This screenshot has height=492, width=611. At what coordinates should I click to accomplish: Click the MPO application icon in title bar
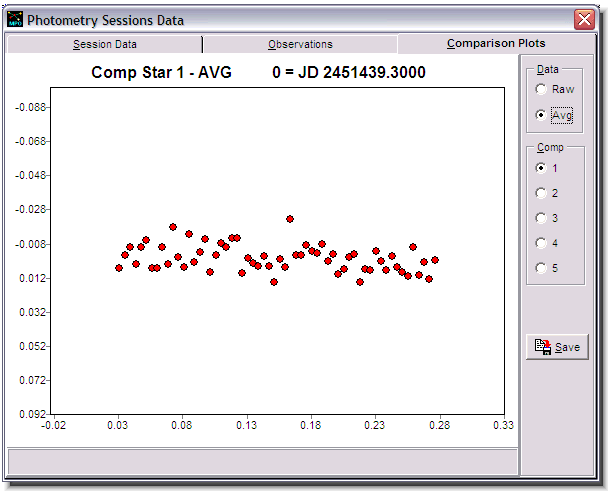click(15, 19)
